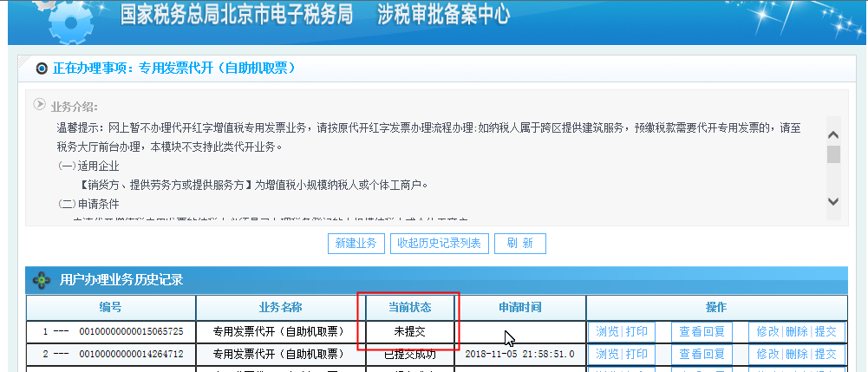Click the gear logo in the header
The width and height of the screenshot is (868, 372).
point(69,21)
